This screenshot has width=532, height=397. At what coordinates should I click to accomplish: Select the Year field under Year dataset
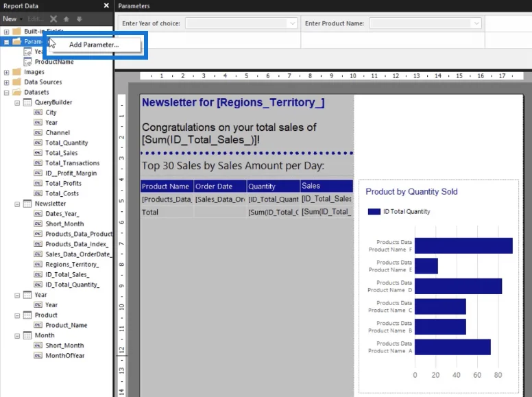pyautogui.click(x=51, y=305)
